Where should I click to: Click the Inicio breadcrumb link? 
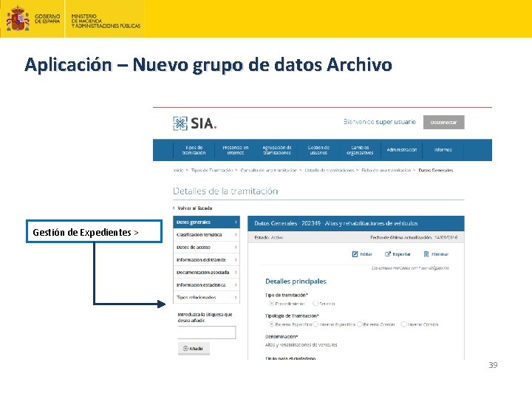coord(178,171)
